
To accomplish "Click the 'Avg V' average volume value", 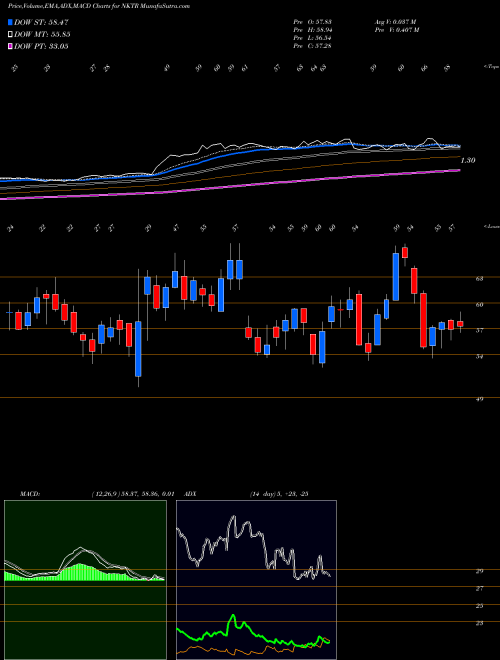I will coord(396,22).
